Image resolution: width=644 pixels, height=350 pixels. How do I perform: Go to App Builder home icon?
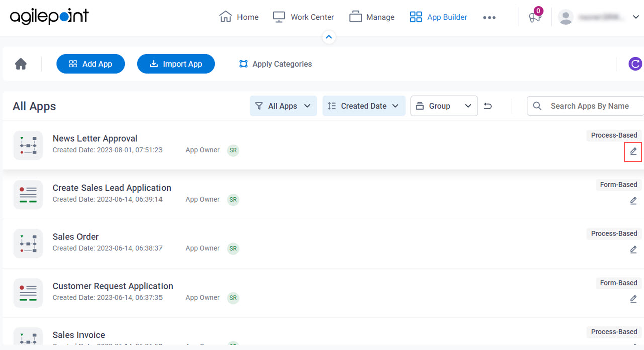[21, 64]
